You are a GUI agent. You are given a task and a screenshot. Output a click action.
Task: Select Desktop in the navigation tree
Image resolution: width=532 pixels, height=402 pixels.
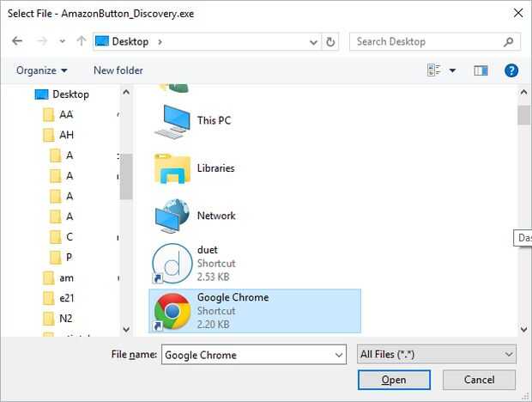pos(62,94)
